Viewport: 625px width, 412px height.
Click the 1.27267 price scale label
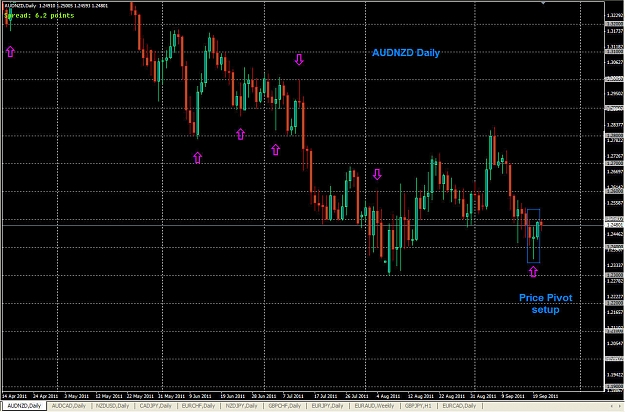(615, 156)
